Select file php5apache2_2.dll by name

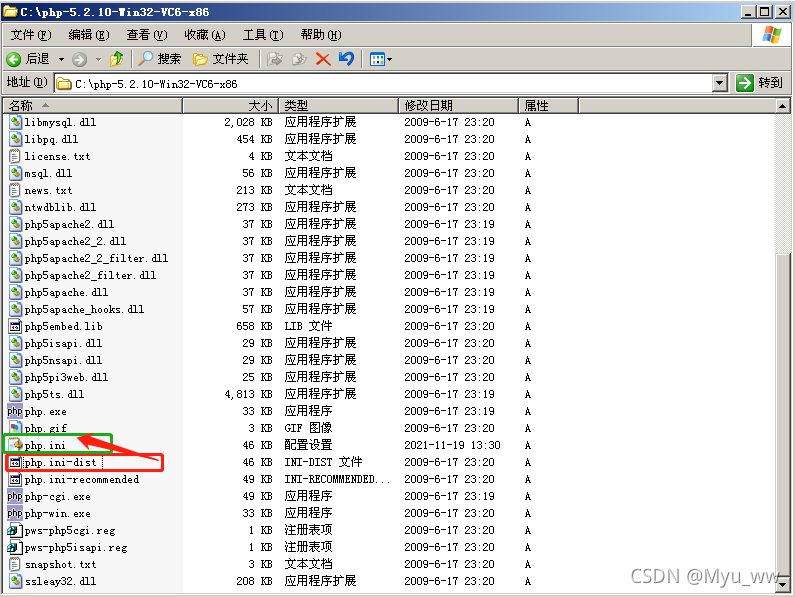(75, 241)
